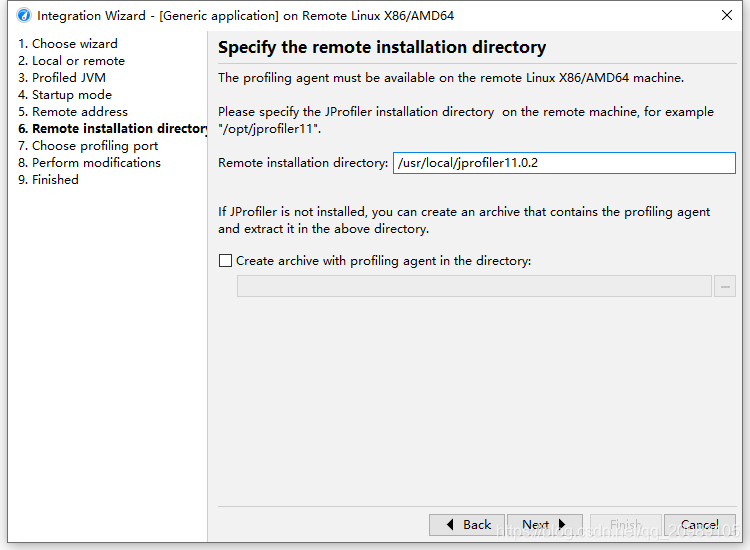This screenshot has height=550, width=750.
Task: Click the disabled Finish button
Action: click(x=626, y=525)
